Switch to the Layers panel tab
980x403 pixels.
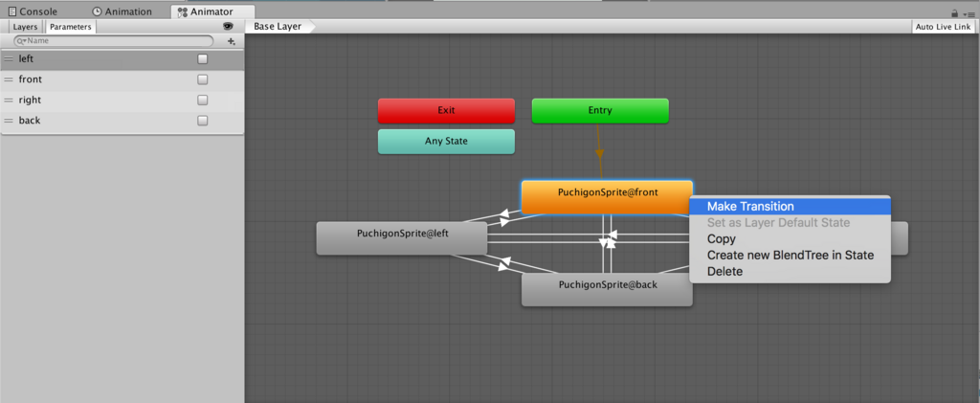pos(26,27)
